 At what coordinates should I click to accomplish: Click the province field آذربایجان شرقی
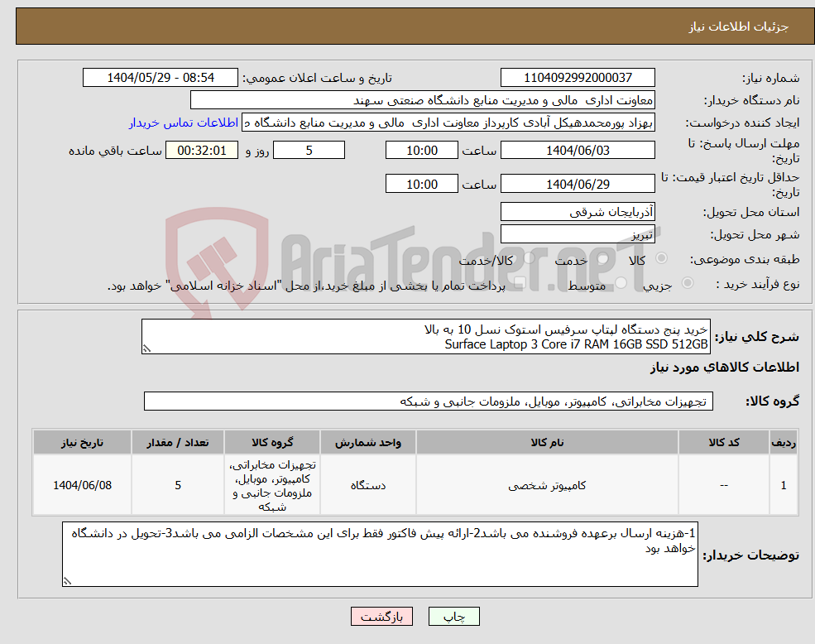click(578, 212)
